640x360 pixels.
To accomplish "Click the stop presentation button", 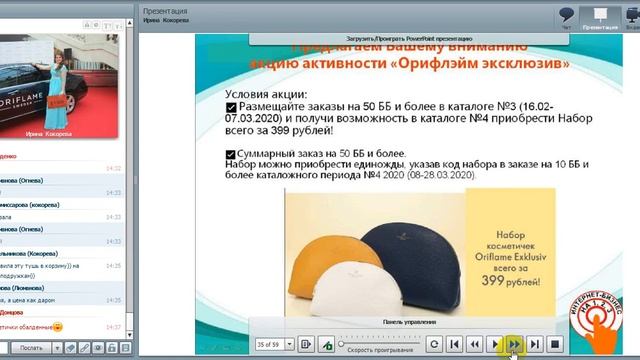I will [555, 344].
